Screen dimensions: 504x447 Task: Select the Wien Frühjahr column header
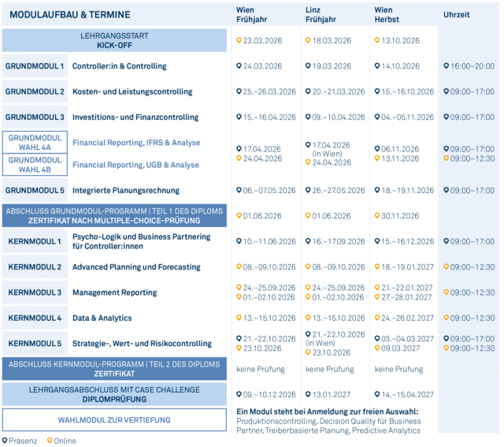pyautogui.click(x=251, y=14)
